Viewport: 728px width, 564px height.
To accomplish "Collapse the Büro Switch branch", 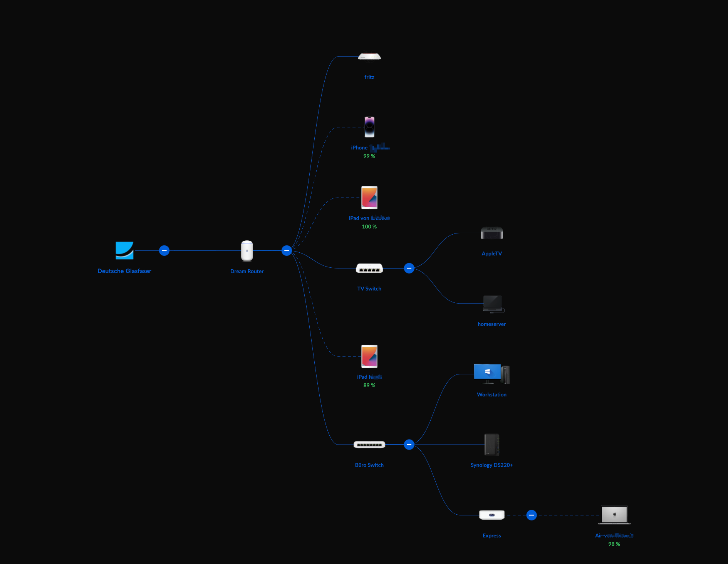I will [x=409, y=445].
